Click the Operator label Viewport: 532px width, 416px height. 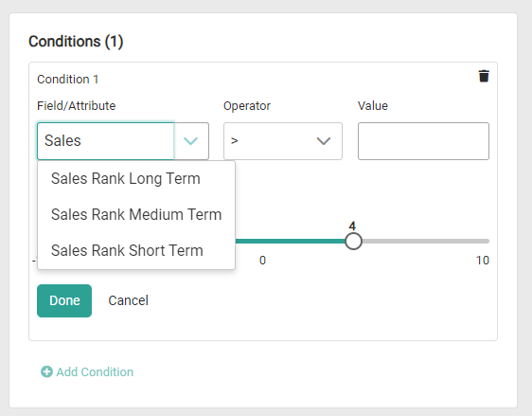coord(247,106)
